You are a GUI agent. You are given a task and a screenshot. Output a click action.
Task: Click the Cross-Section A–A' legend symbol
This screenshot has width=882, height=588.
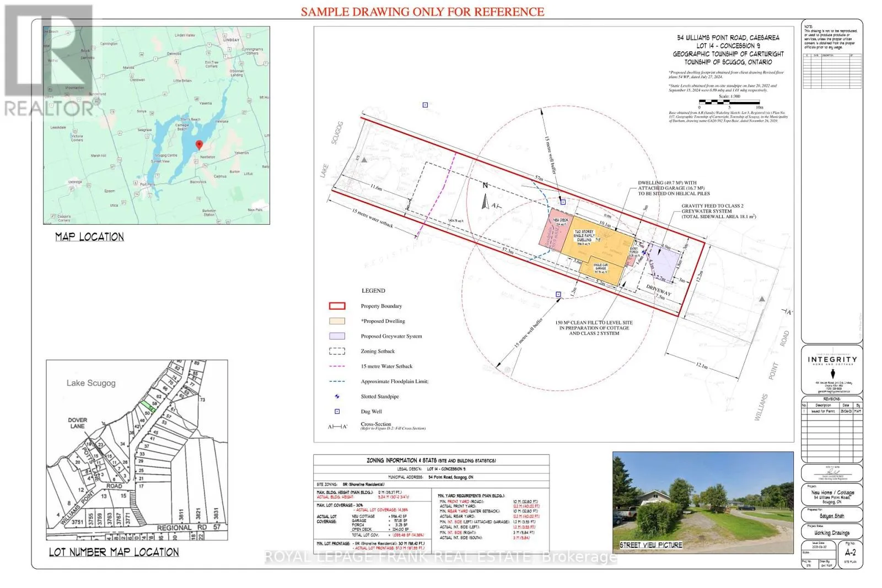click(x=337, y=427)
